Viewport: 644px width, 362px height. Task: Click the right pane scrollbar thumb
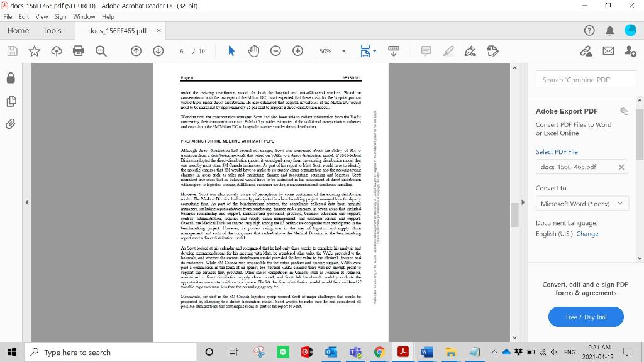(640, 134)
